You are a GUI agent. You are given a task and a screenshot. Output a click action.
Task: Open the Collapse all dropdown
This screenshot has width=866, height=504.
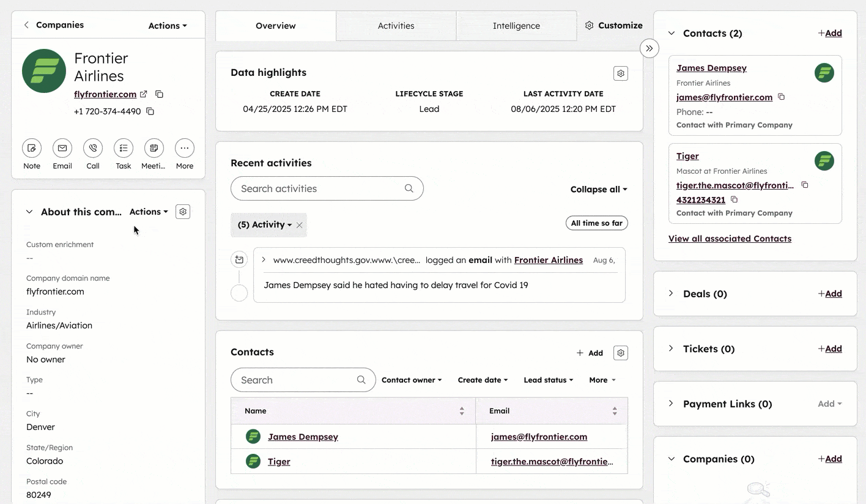pyautogui.click(x=598, y=189)
